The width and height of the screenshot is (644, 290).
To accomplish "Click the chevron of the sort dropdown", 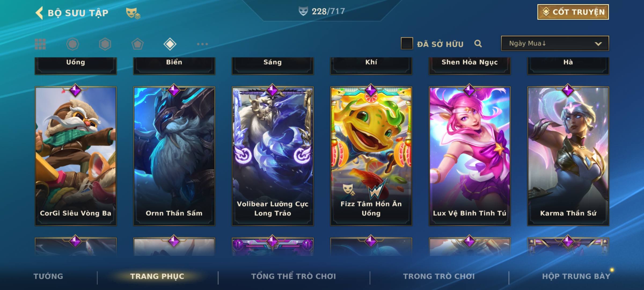I will click(x=598, y=44).
